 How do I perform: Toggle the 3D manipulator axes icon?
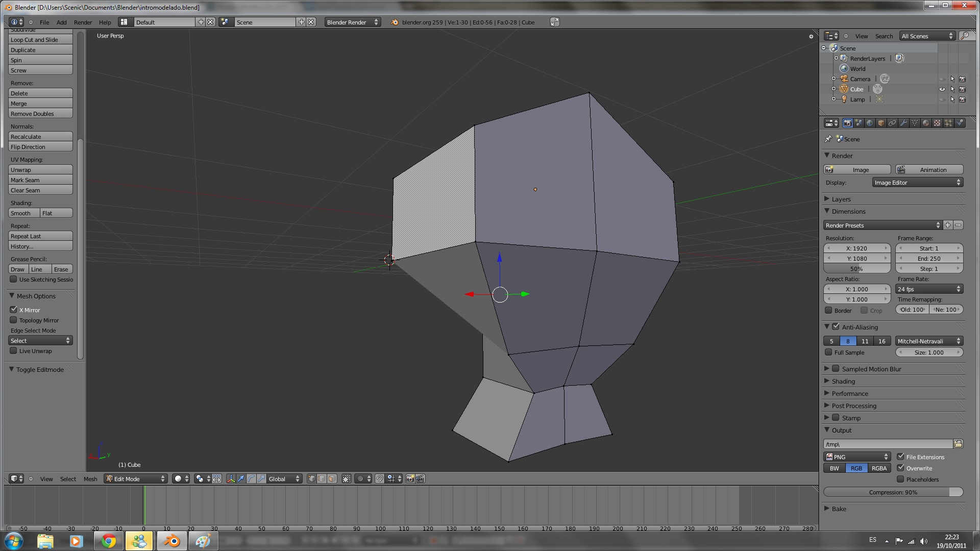click(x=231, y=479)
